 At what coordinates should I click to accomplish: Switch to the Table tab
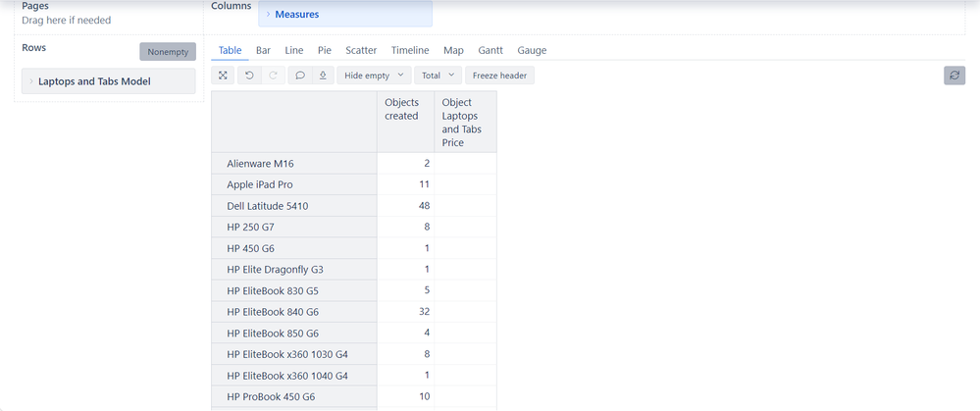coord(230,51)
